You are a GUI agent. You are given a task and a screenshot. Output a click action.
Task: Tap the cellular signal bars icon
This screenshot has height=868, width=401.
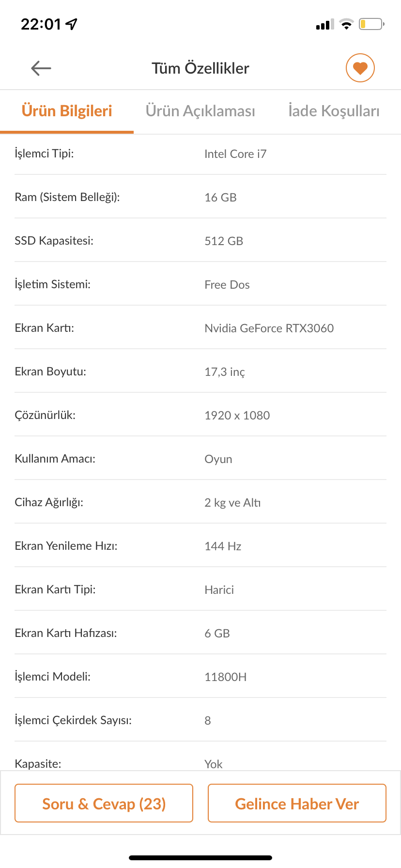[324, 25]
